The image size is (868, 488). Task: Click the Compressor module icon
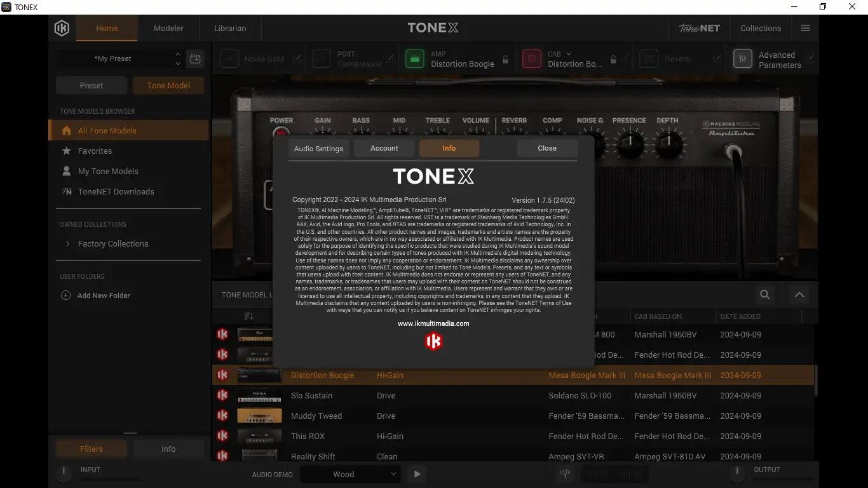[322, 59]
